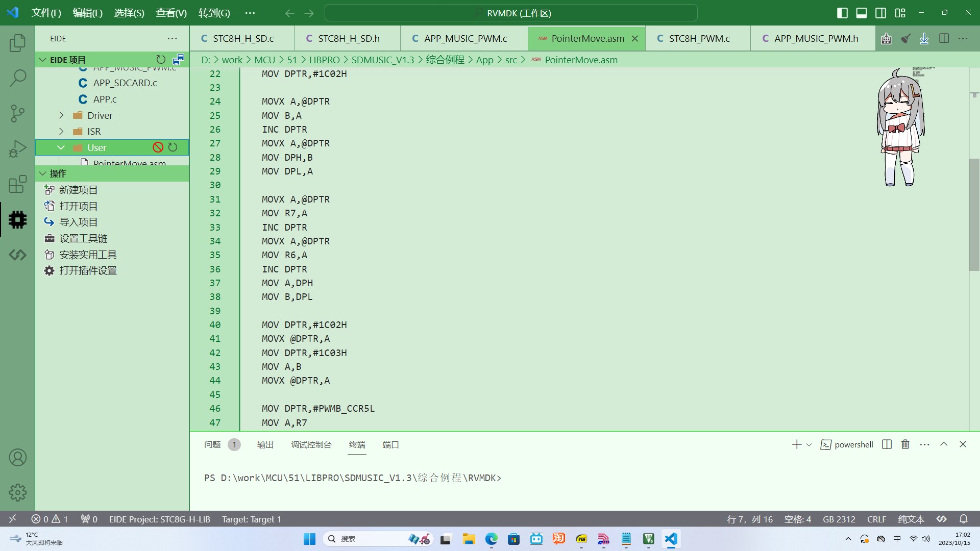Refresh the EIDE project view
Viewport: 980px width, 551px height.
(x=161, y=60)
